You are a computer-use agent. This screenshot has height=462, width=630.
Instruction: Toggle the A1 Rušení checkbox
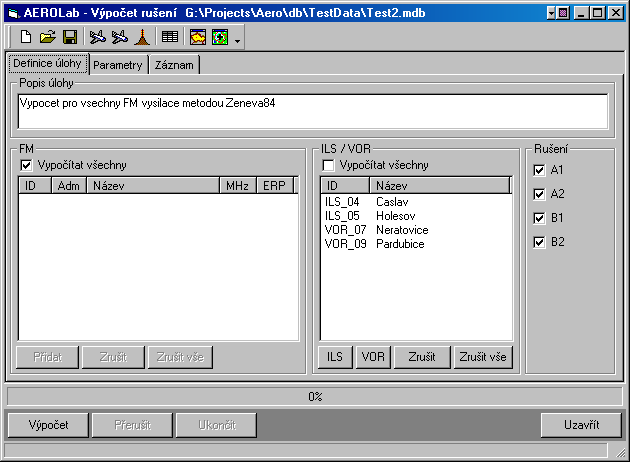point(540,170)
